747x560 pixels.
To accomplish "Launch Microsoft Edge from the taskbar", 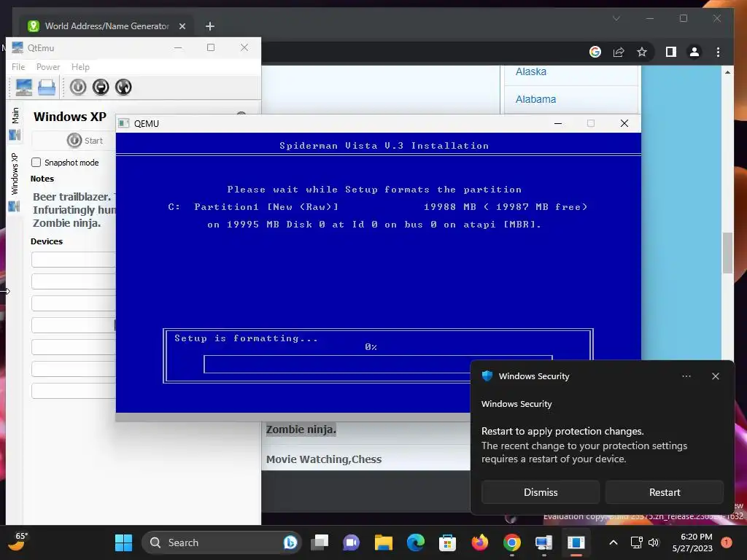I will coord(415,542).
